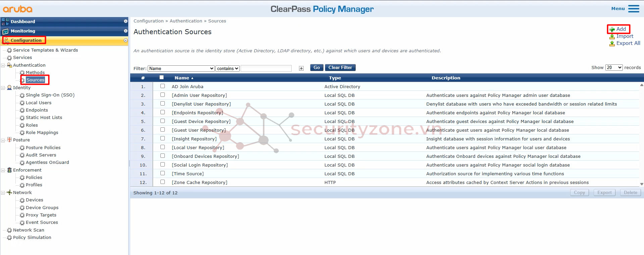This screenshot has width=644, height=255.
Task: Check the [Time Source] checkbox
Action: (163, 173)
